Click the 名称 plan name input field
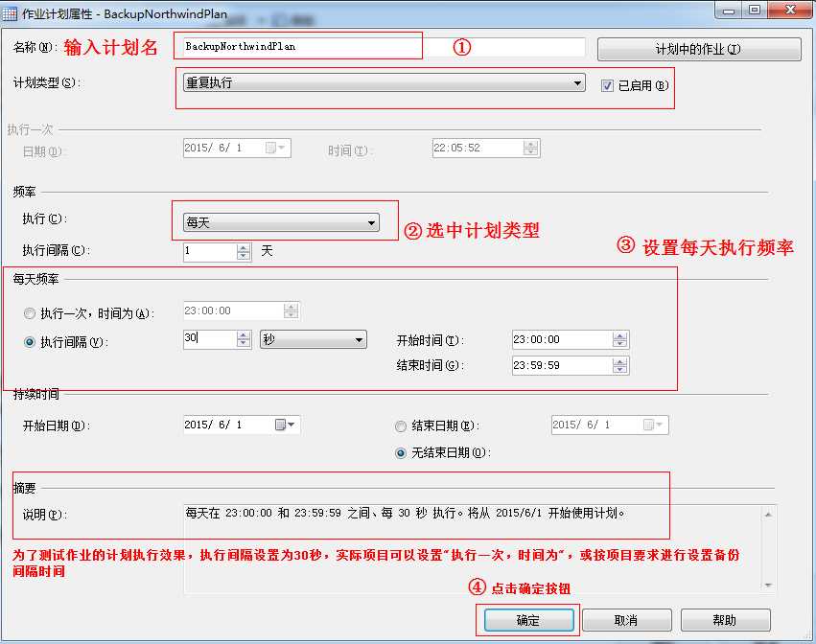Viewport: 816px width, 644px height. pyautogui.click(x=384, y=46)
